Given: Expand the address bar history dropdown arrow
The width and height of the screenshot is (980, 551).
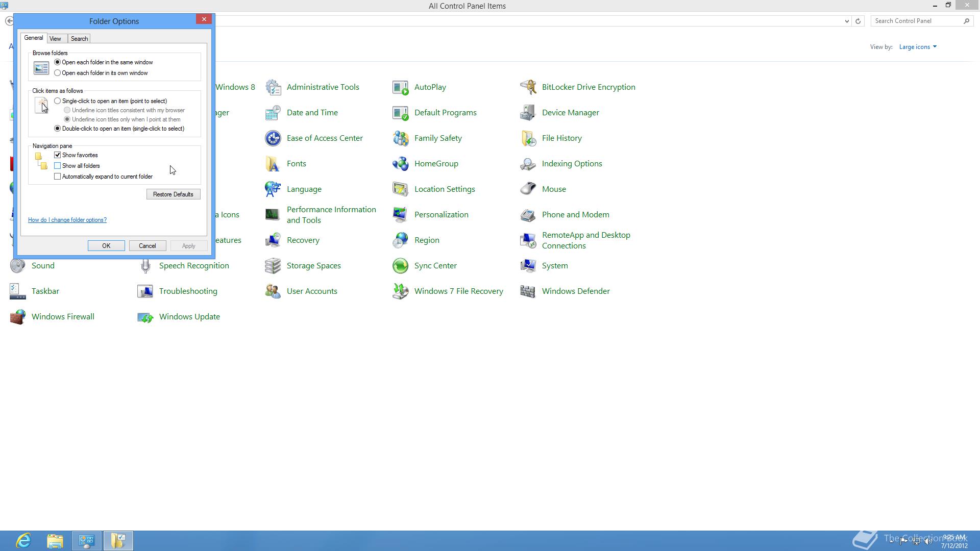Looking at the screenshot, I should pyautogui.click(x=847, y=21).
